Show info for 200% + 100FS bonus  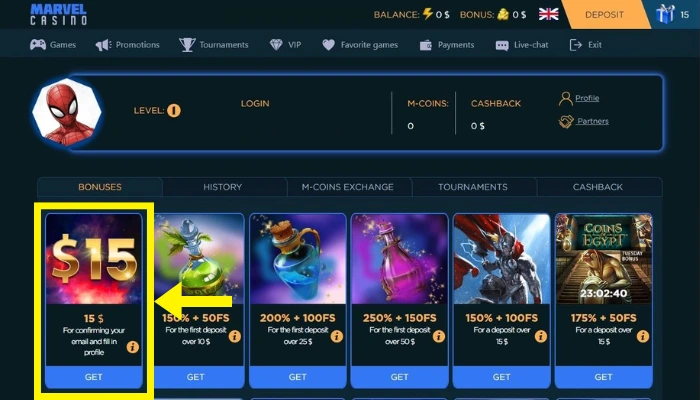(x=337, y=336)
